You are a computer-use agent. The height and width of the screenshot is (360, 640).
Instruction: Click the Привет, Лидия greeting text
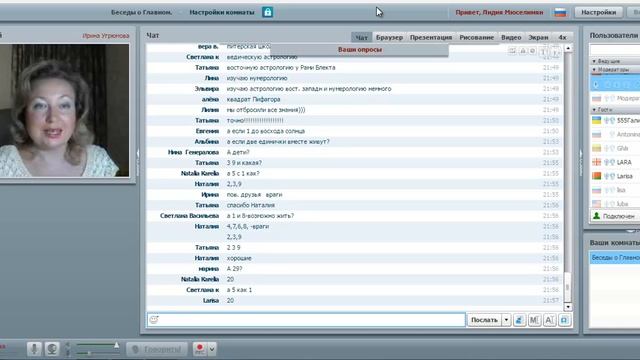point(499,12)
